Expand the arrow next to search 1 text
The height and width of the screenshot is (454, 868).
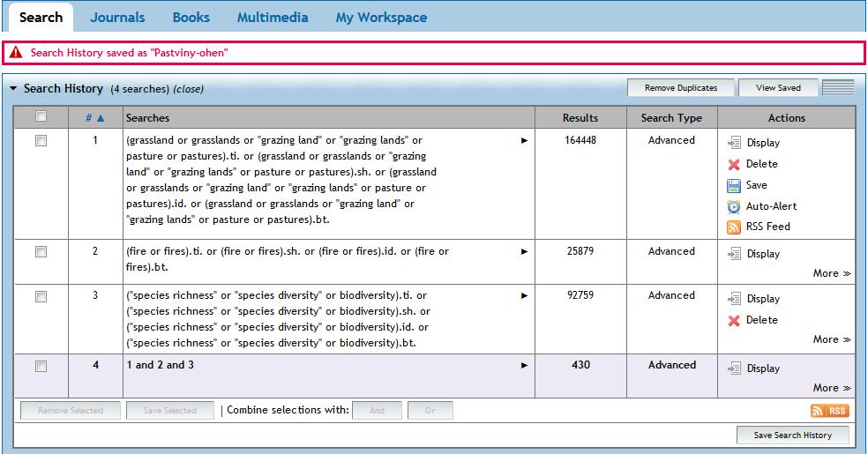pos(524,140)
